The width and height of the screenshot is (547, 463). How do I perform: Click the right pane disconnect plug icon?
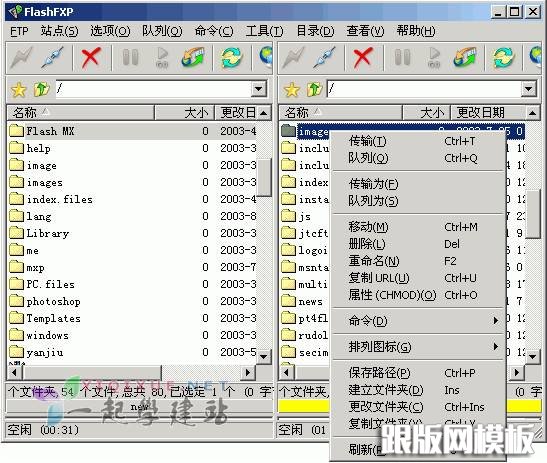click(x=324, y=58)
